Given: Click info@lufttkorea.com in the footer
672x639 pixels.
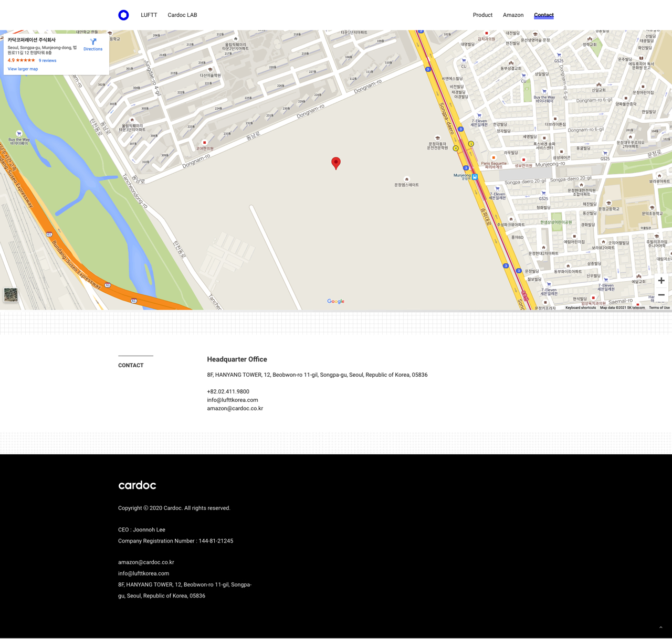Looking at the screenshot, I should (x=143, y=573).
